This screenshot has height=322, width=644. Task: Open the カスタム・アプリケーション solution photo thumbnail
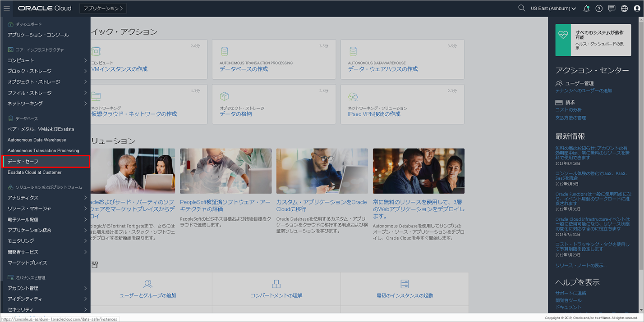(x=322, y=171)
